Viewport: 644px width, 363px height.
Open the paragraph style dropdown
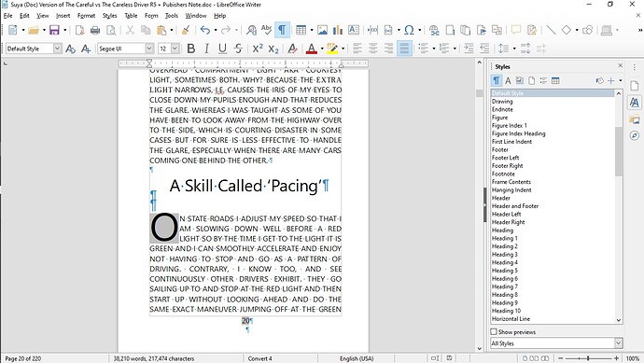coord(58,49)
